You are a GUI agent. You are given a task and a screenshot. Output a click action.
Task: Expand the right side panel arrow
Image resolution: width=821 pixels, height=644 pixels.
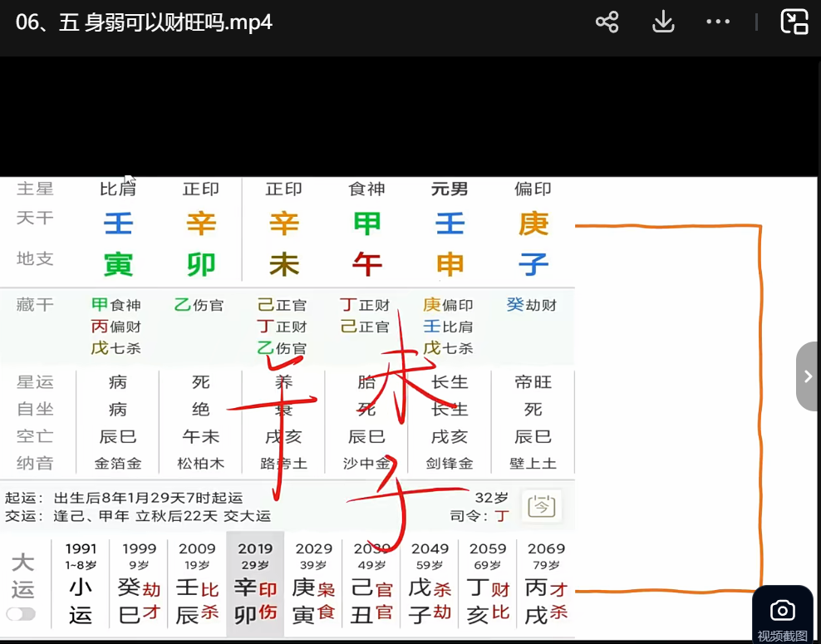808,376
